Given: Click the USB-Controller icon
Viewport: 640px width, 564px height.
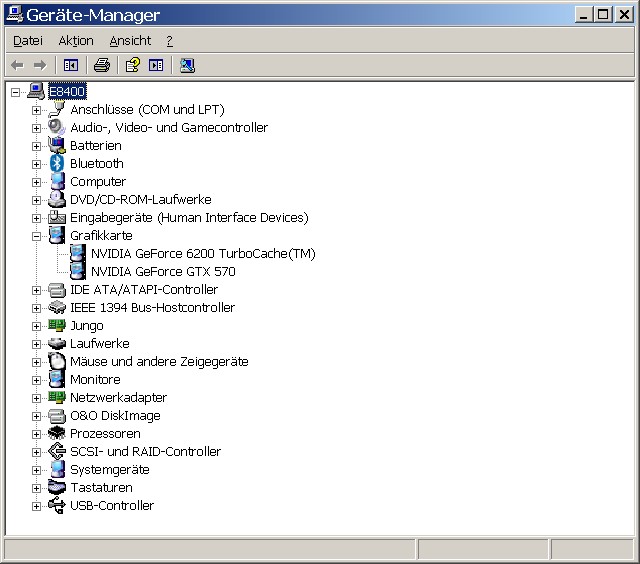Looking at the screenshot, I should pyautogui.click(x=57, y=505).
